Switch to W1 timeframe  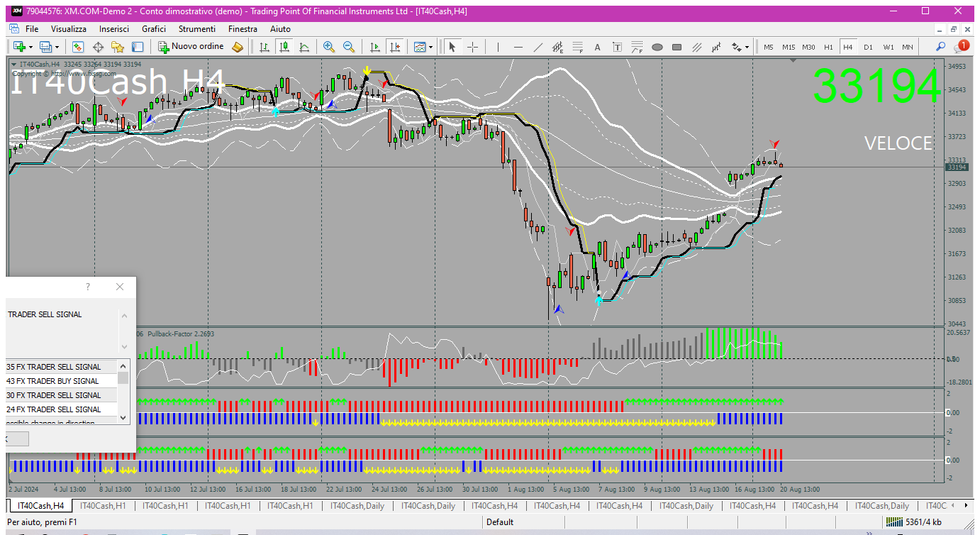click(889, 47)
